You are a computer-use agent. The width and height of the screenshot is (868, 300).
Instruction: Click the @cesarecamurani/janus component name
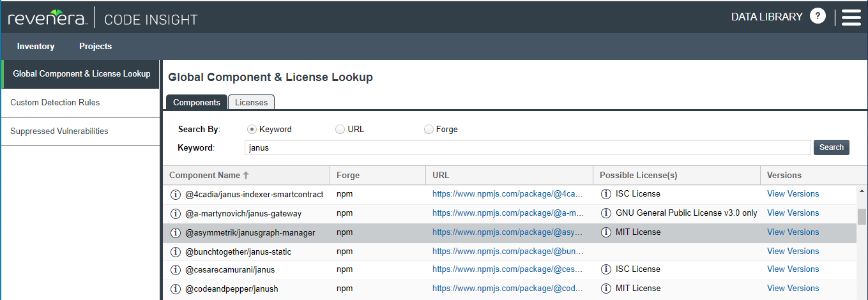point(230,270)
